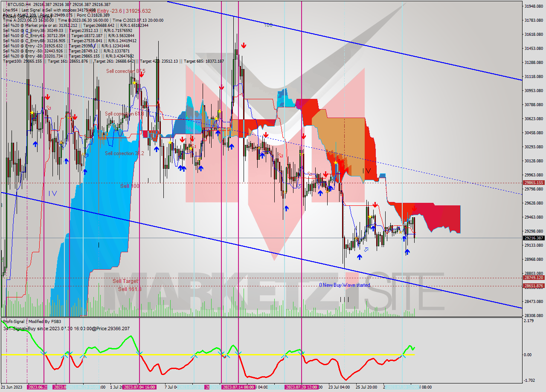This screenshot has width=546, height=392.
Task: Click the 30788.080 price axis value
Action: pyautogui.click(x=534, y=104)
